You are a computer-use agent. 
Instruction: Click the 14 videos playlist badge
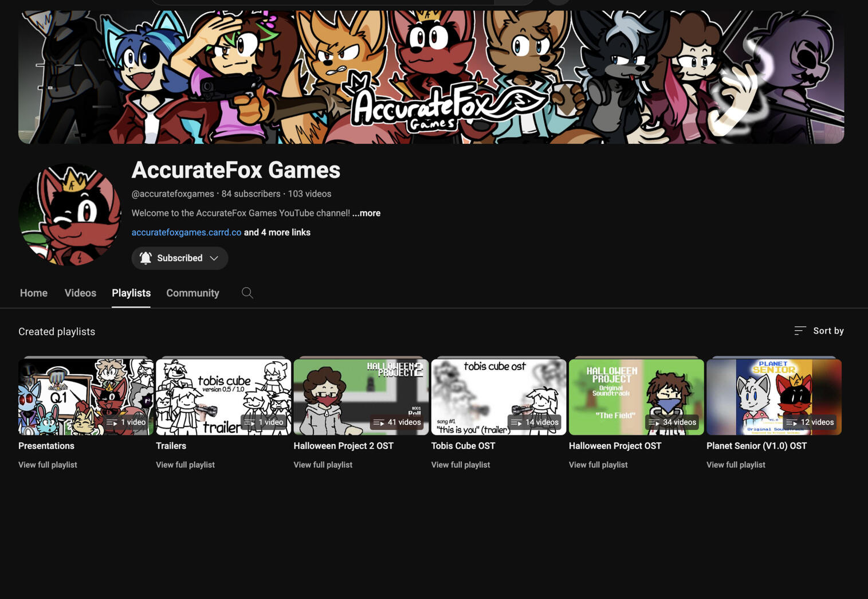tap(535, 422)
